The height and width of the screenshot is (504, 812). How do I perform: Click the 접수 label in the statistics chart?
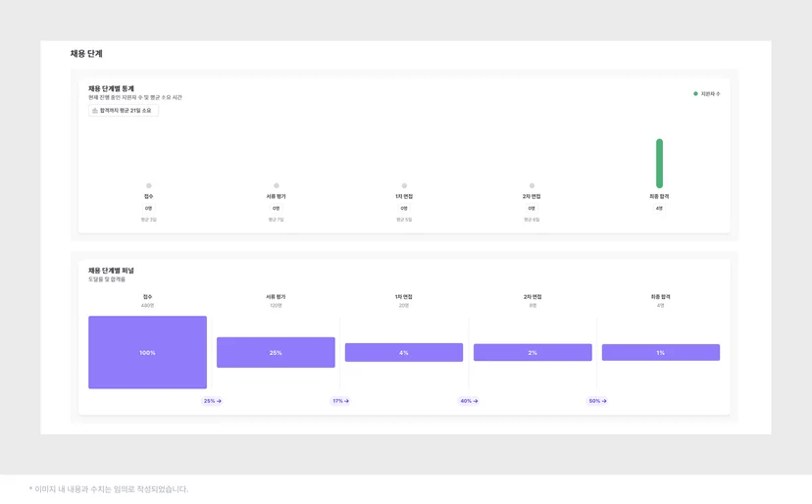(x=149, y=196)
